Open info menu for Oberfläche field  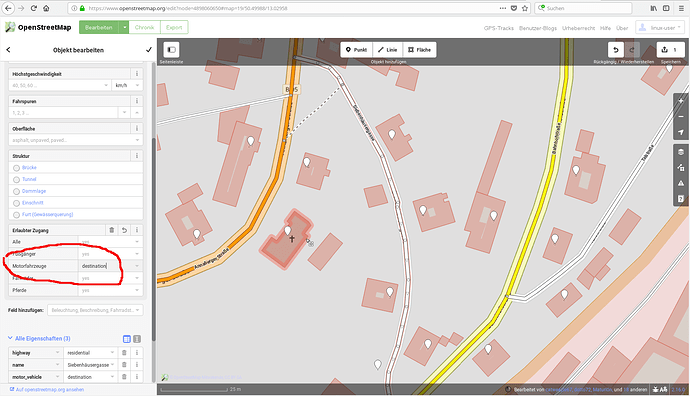[137, 128]
